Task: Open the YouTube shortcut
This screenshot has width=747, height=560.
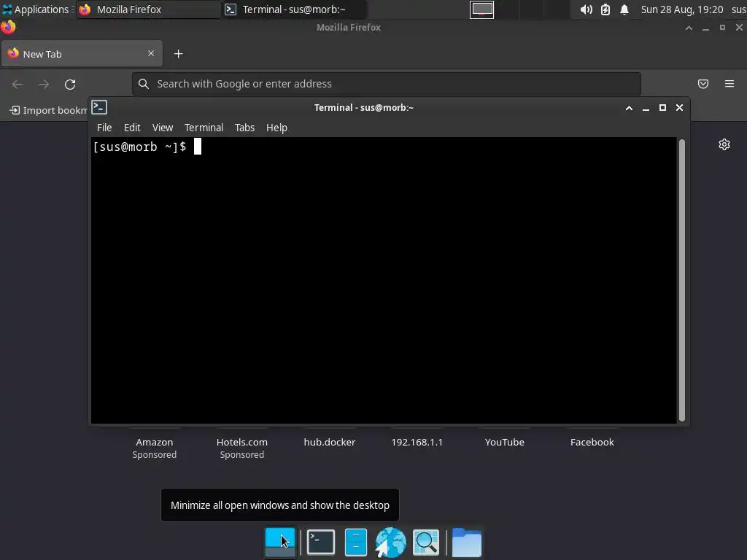Action: point(505,442)
